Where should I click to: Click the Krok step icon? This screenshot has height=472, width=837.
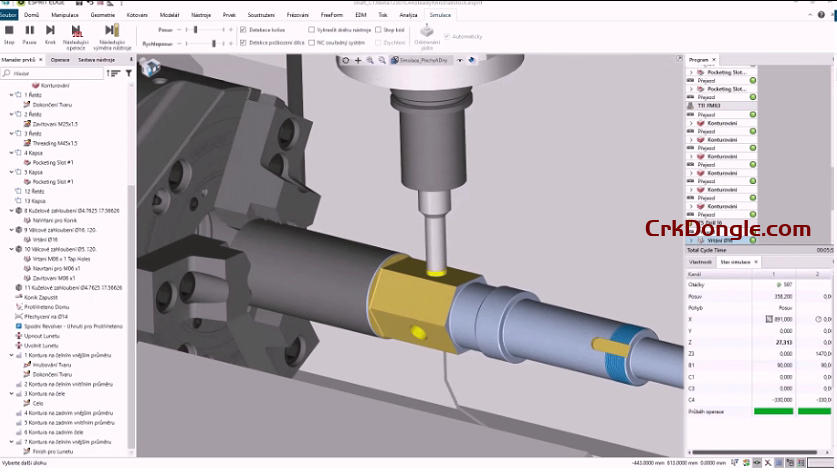[50, 31]
